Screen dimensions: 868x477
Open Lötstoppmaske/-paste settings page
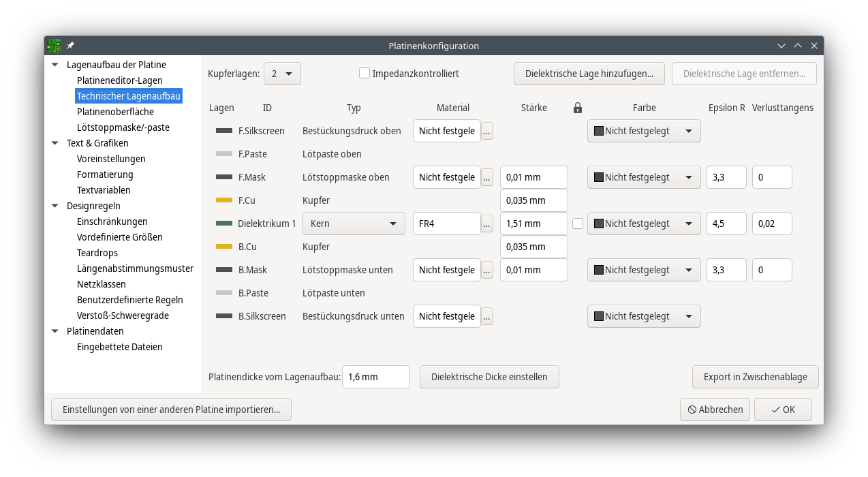[x=123, y=127]
